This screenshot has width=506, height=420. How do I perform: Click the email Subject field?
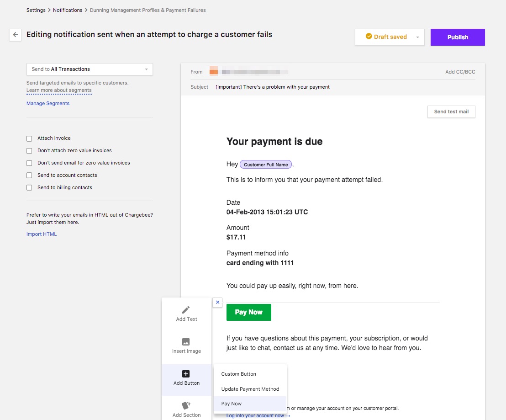(272, 87)
